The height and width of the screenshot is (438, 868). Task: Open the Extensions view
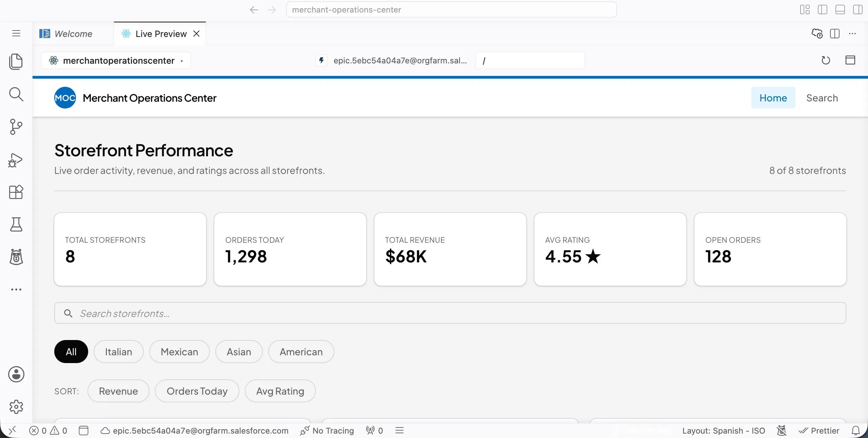(16, 192)
